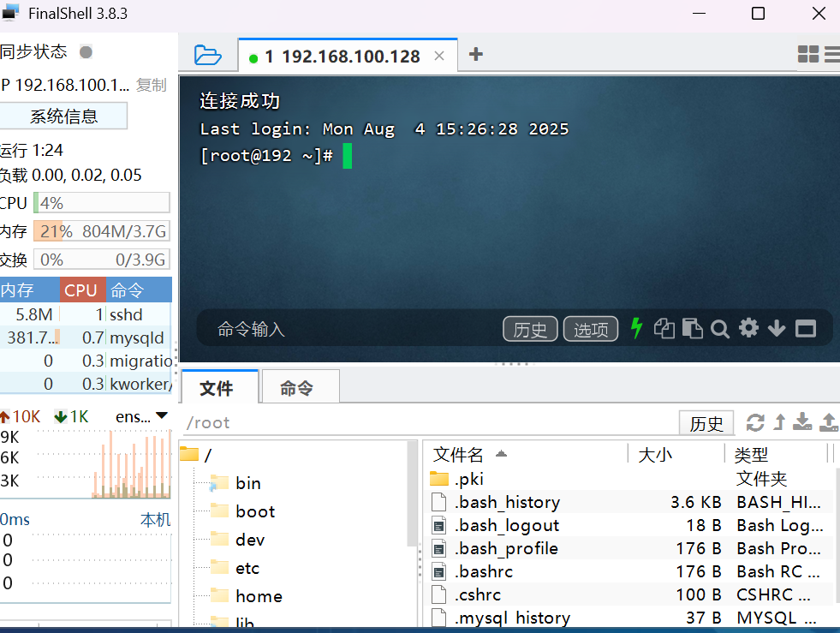The image size is (840, 633).
Task: Open the connection manager folder icon
Action: [208, 55]
